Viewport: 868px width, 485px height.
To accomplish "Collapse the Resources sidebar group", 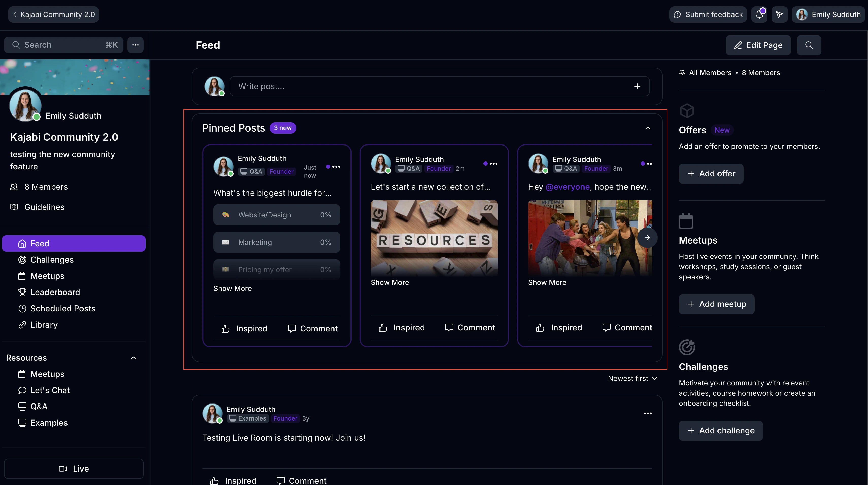I will click(x=133, y=358).
